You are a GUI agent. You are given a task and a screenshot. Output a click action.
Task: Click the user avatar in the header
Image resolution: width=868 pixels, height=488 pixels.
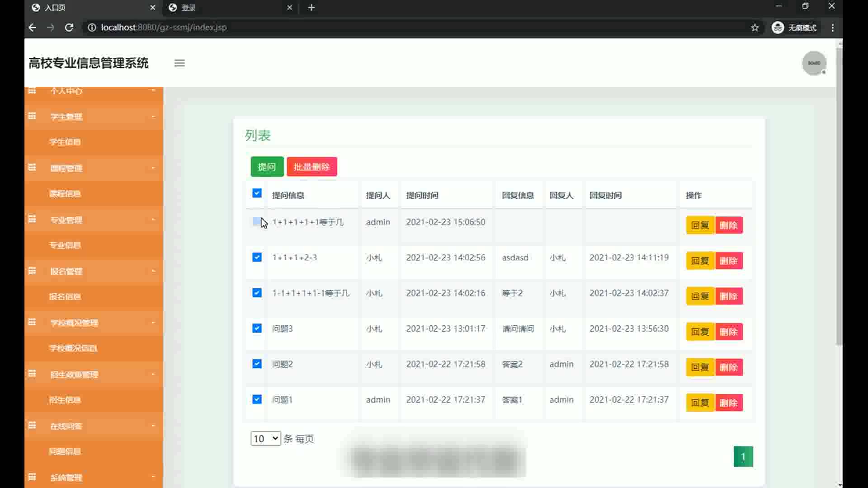click(x=814, y=63)
